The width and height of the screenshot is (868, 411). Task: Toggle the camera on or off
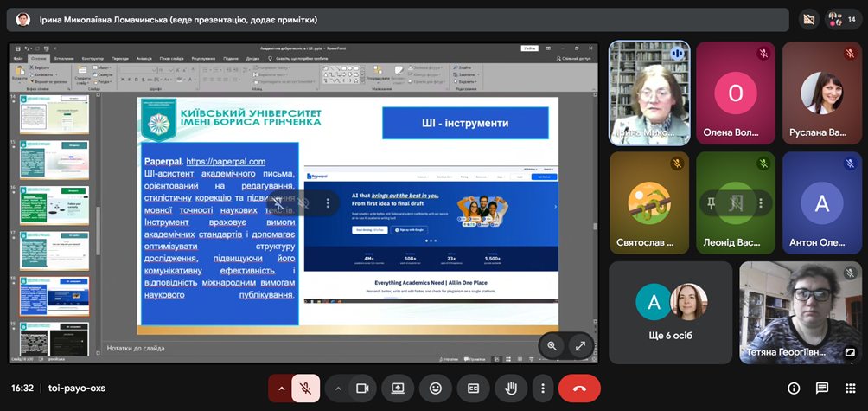362,389
